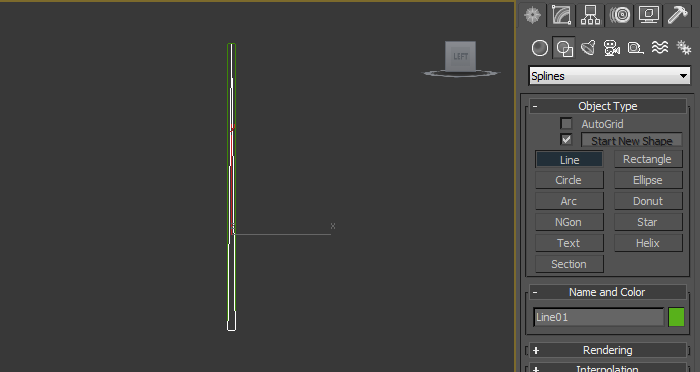700x372 pixels.
Task: Select the Systems gears icon
Action: 683,48
